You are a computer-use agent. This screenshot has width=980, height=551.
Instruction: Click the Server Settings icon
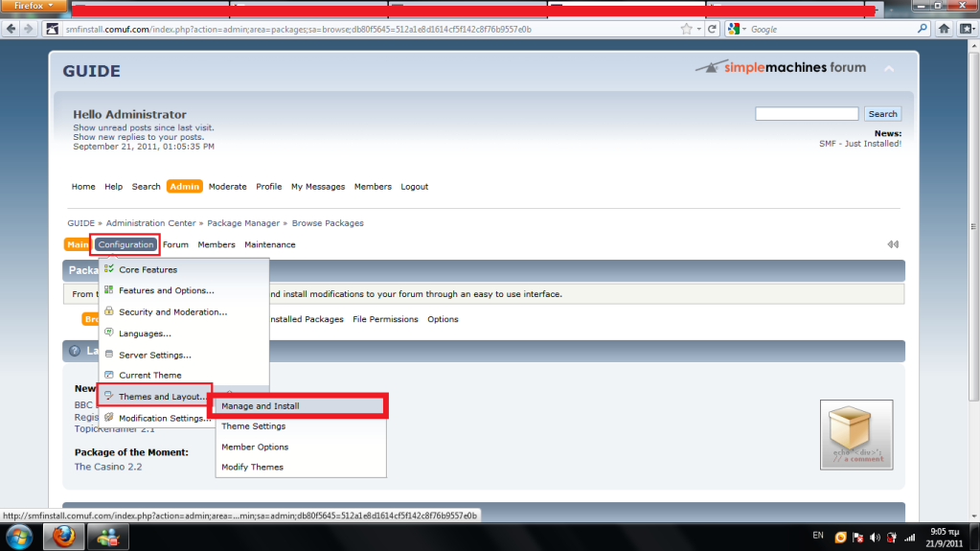[x=110, y=355]
